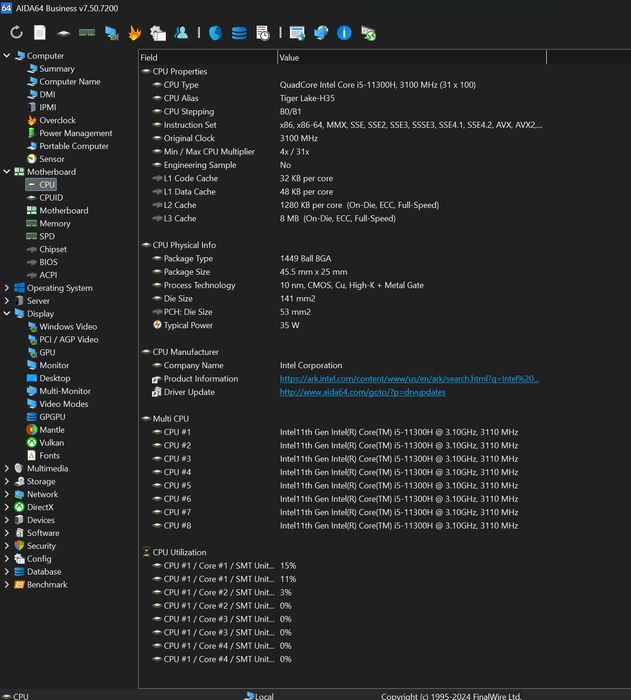
Task: Select CPUID under Motherboard
Action: pyautogui.click(x=51, y=197)
